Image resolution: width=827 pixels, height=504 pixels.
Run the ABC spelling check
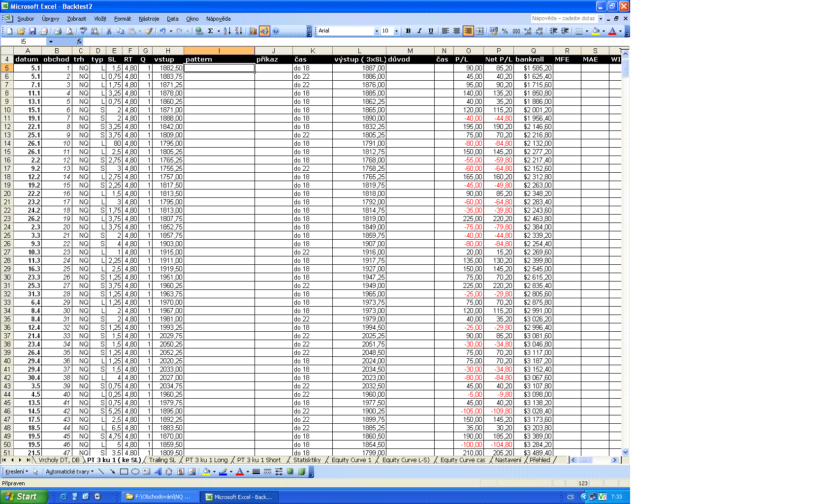pos(83,31)
